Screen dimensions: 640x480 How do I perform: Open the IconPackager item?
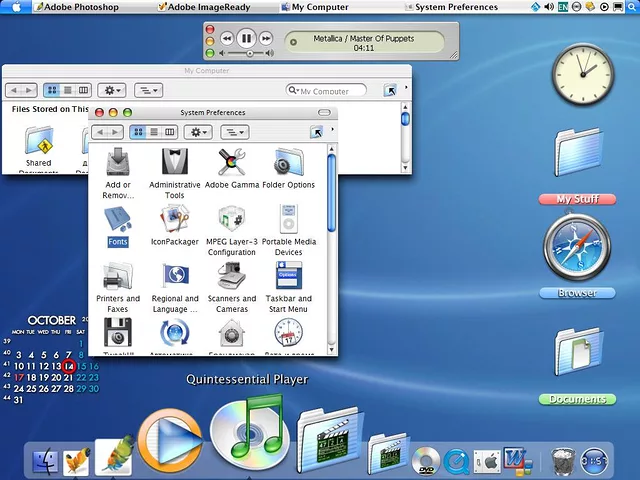pos(175,220)
